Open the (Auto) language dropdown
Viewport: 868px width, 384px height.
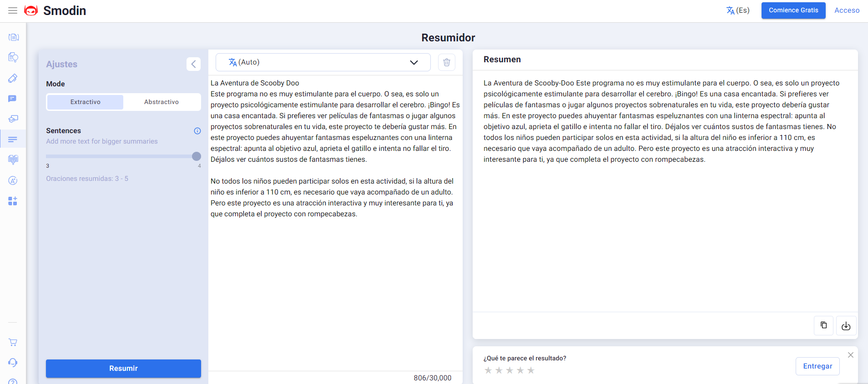coord(323,62)
